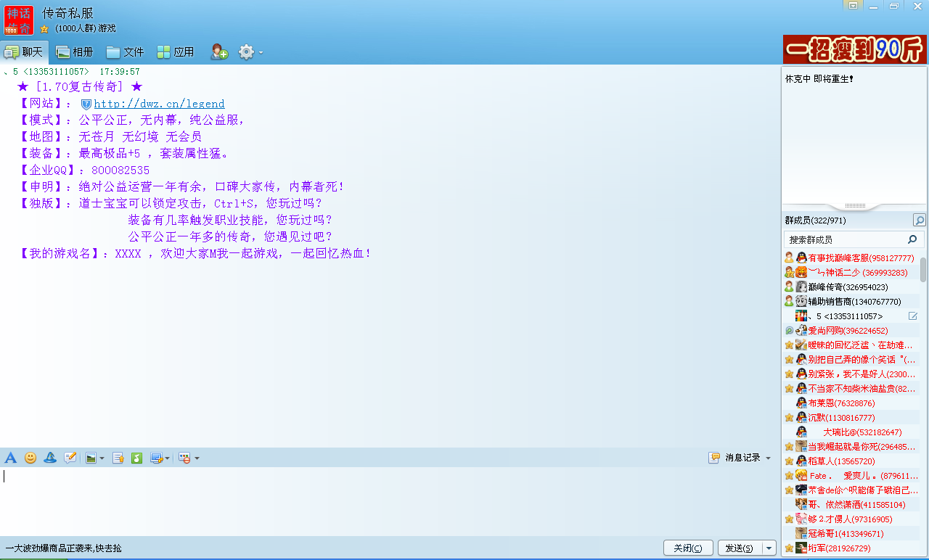929x560 pixels.
Task: Open the title bar dropdown menu icon
Action: (x=854, y=6)
